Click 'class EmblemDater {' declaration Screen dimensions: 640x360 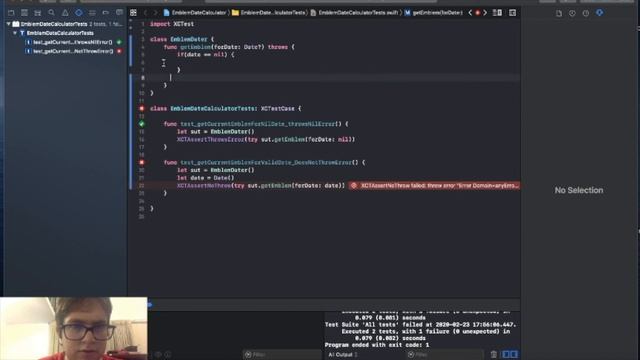pos(182,39)
